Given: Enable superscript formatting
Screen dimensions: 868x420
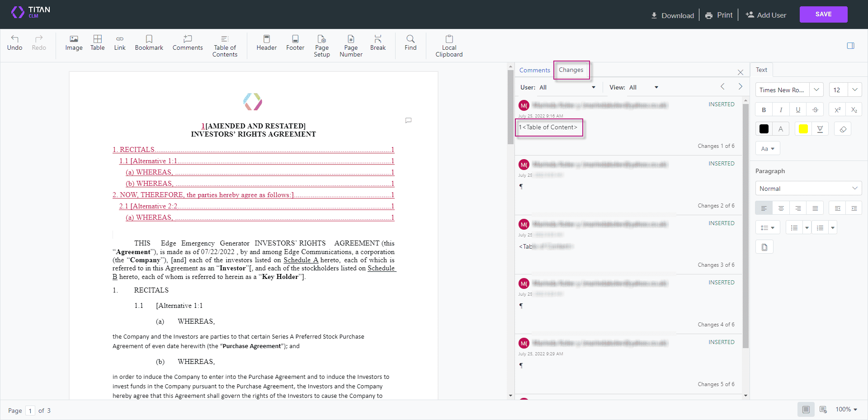Looking at the screenshot, I should [x=837, y=109].
